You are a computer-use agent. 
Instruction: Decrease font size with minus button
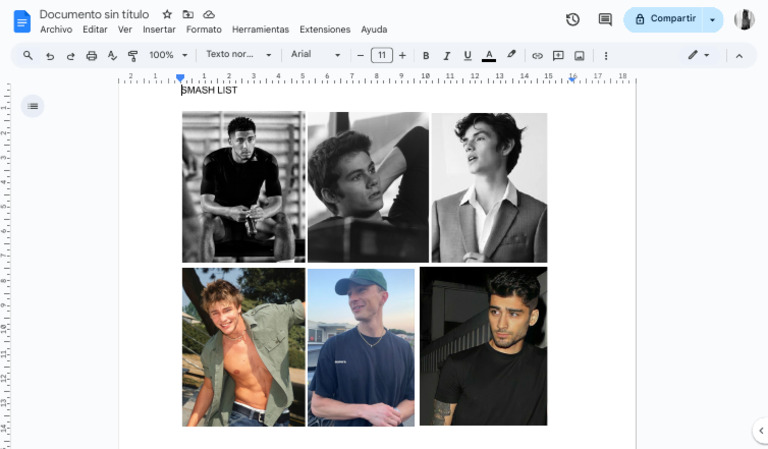[360, 56]
